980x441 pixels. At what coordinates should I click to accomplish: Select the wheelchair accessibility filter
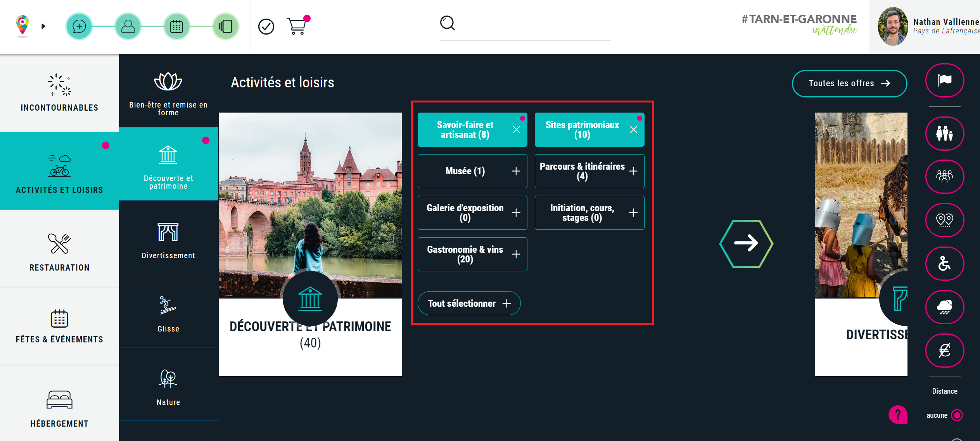tap(944, 264)
